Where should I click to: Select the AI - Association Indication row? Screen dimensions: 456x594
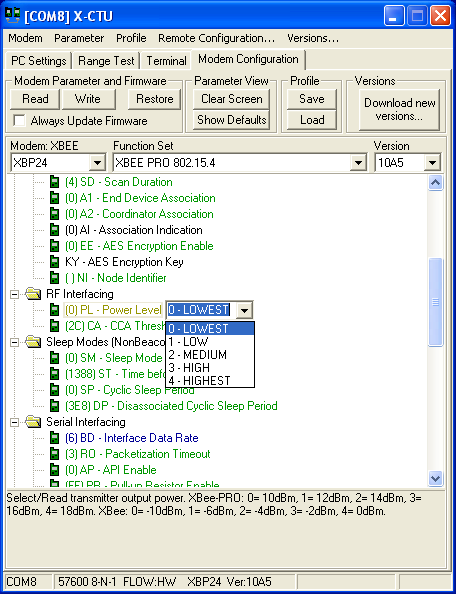[134, 230]
